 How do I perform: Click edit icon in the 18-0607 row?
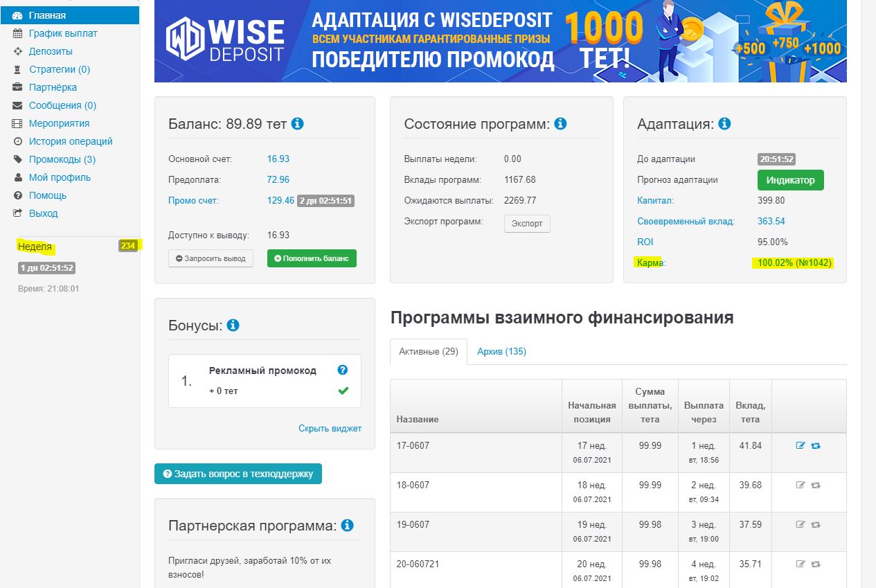coord(801,485)
